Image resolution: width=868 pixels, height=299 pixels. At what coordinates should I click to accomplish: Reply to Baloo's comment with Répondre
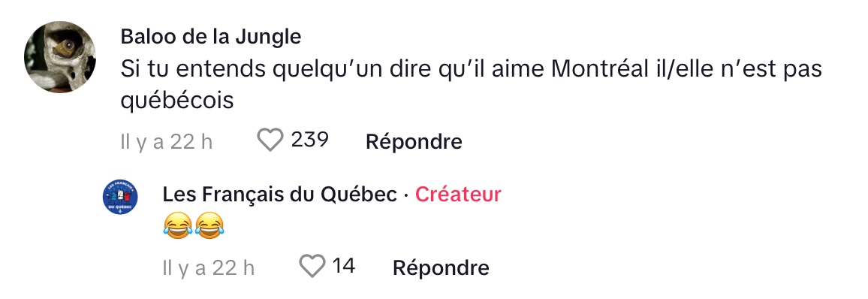(414, 142)
